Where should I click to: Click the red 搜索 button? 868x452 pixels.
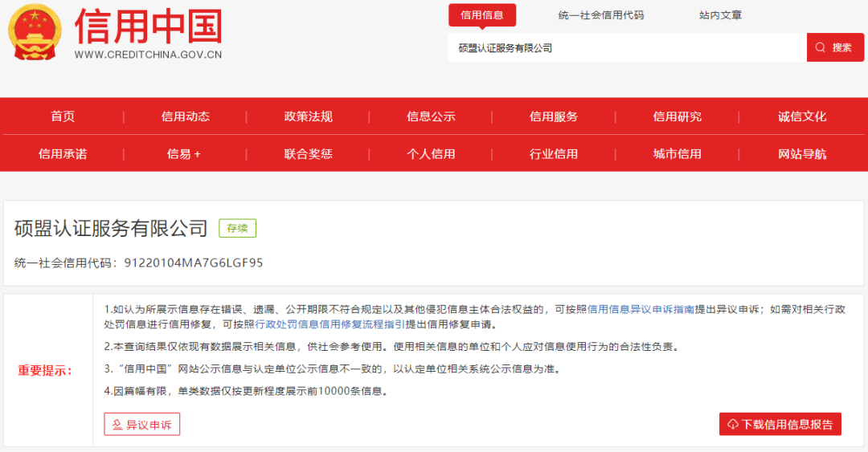click(x=835, y=47)
